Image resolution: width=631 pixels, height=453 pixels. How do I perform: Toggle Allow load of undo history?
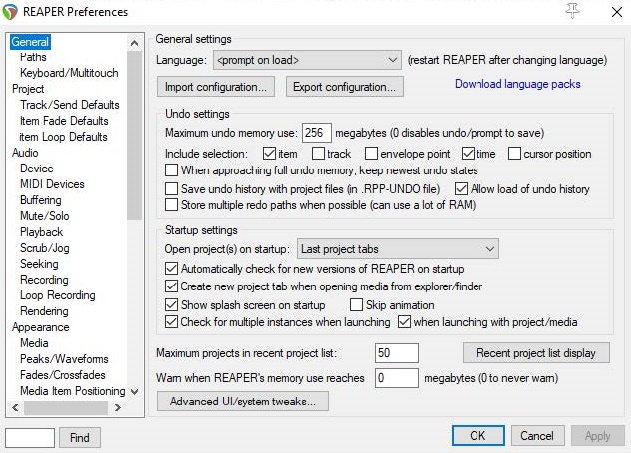tap(461, 188)
